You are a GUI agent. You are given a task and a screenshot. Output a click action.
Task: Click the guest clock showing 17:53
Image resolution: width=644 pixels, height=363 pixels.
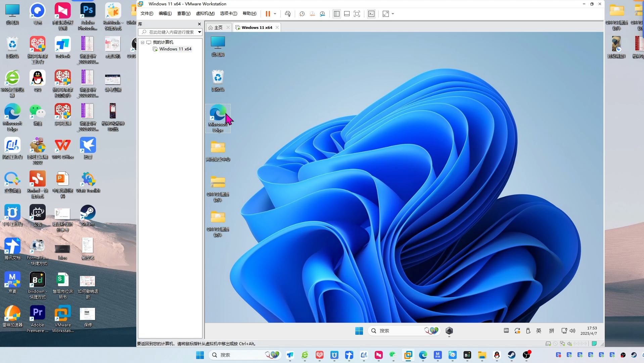(x=589, y=331)
